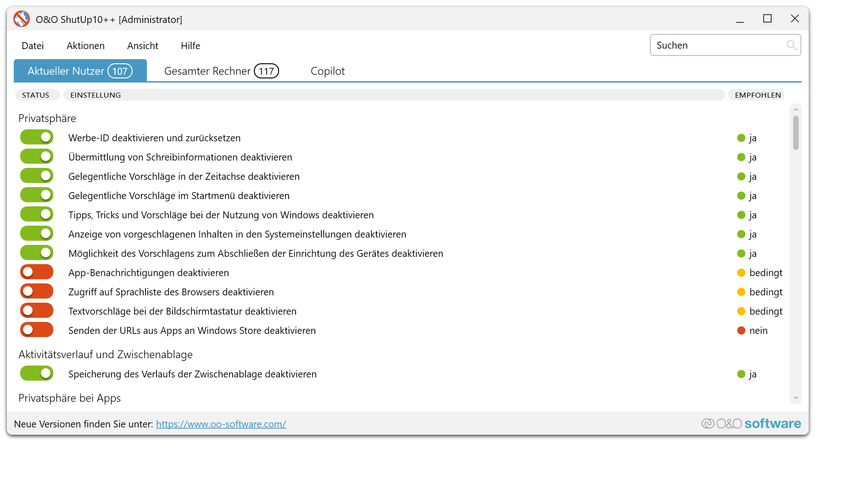856x504 pixels.
Task: Click the yellow 'bedingt' dot beside App-Benachrichtigungen
Action: [742, 272]
